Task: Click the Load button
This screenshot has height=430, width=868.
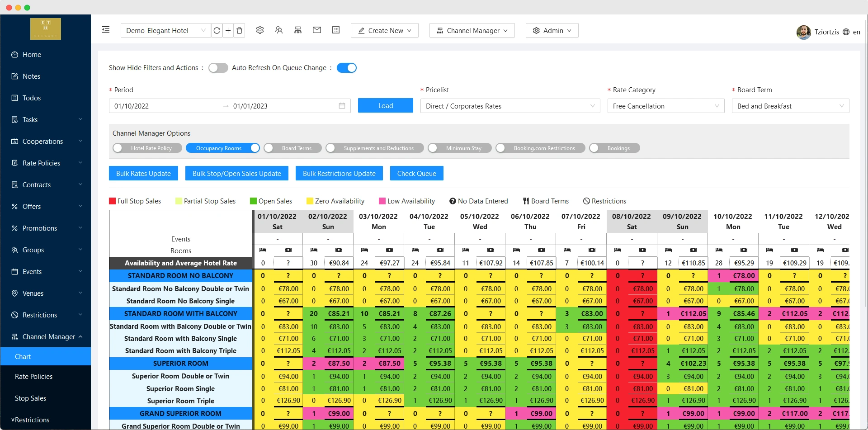Action: pyautogui.click(x=386, y=105)
